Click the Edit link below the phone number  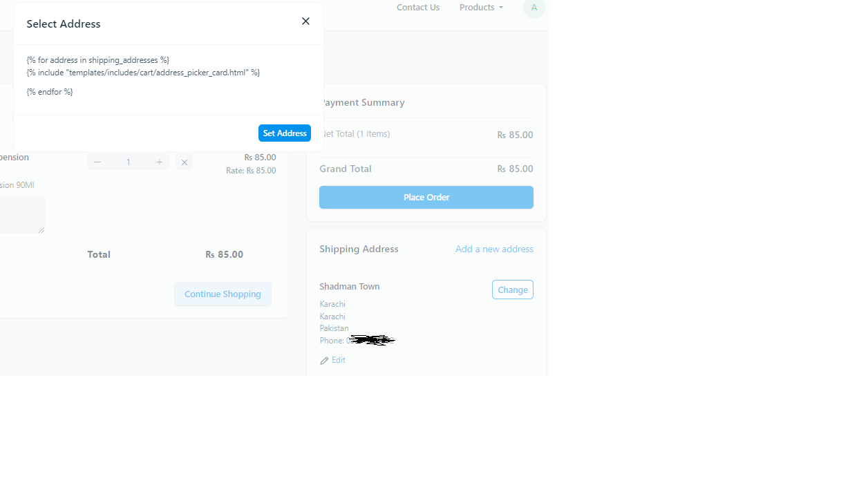tap(337, 359)
